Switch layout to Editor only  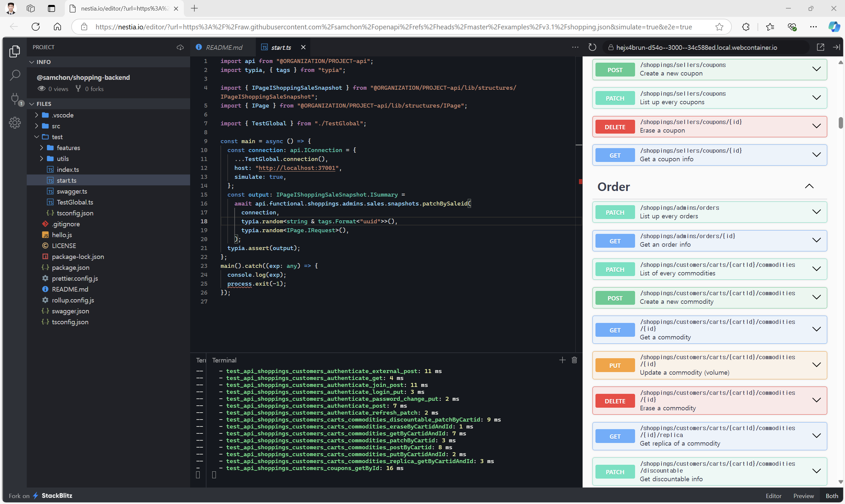pos(773,496)
